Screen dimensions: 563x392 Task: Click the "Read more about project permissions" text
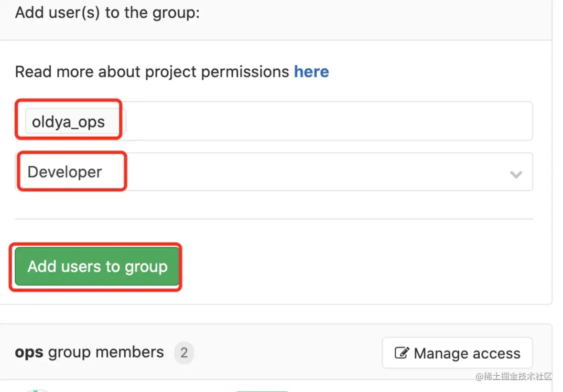[x=152, y=72]
